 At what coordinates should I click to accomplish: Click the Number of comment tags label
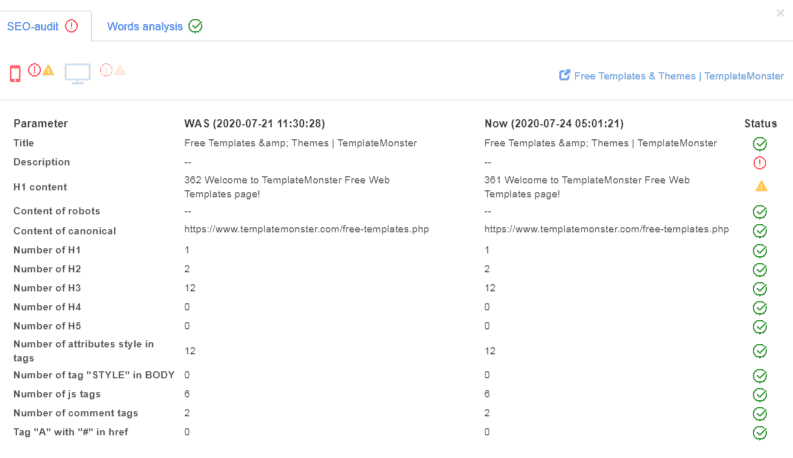(76, 413)
